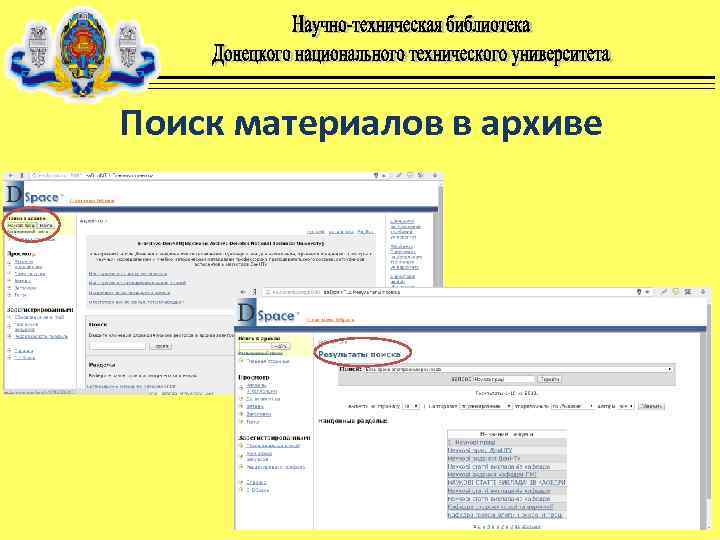Click the main Поиск text field on rear page

[x=117, y=346]
